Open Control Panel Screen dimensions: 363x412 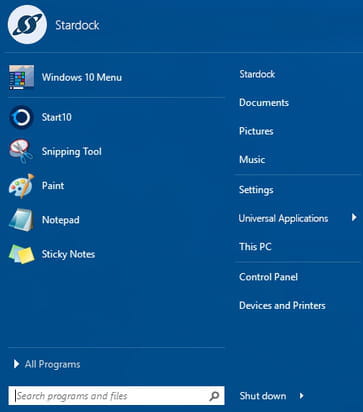[268, 277]
